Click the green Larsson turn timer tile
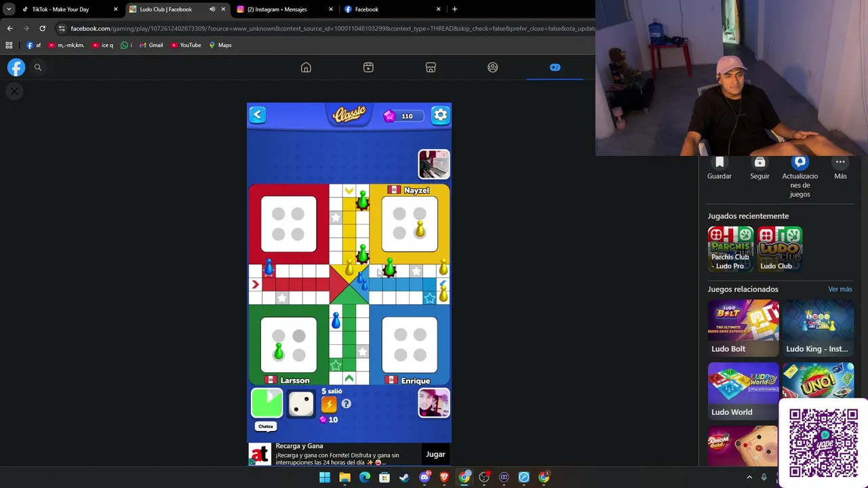The width and height of the screenshot is (868, 488). pos(267,403)
